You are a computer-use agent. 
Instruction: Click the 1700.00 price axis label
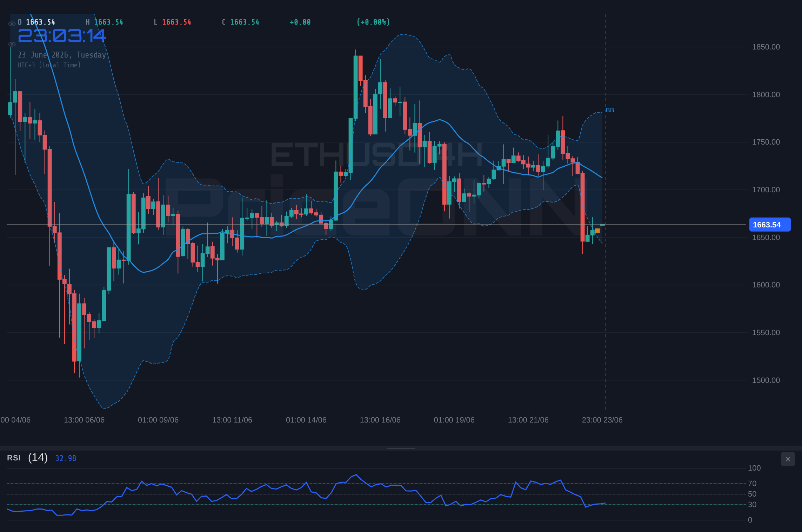click(766, 190)
